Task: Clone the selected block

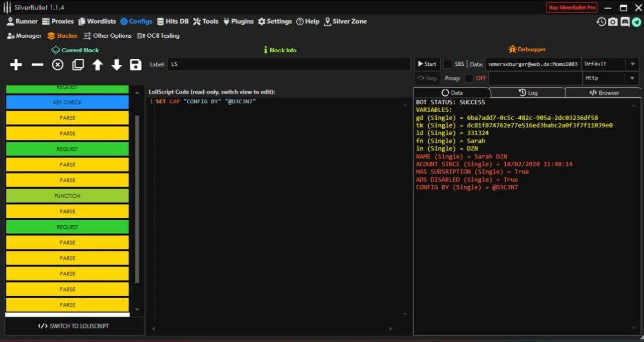Action: coord(78,65)
